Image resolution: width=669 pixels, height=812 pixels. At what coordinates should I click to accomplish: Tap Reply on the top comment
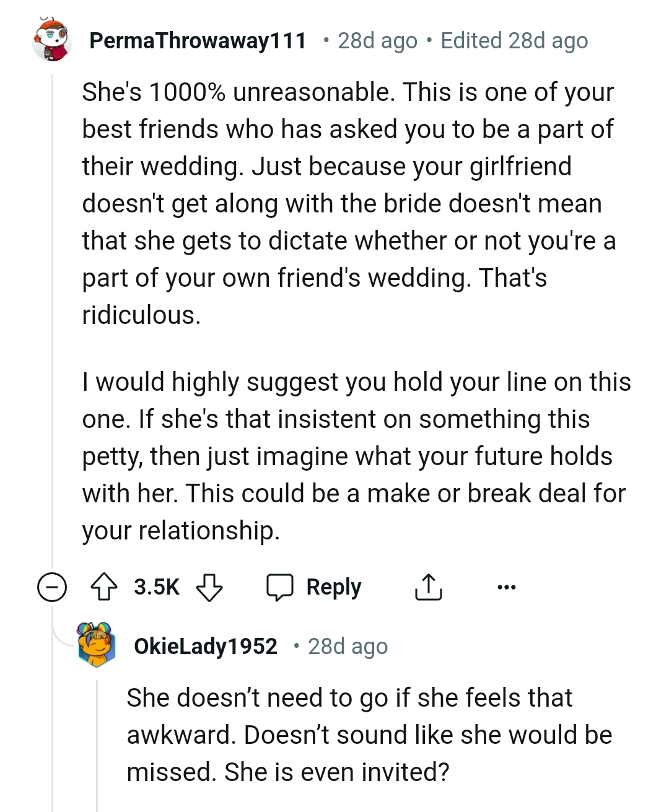point(334,587)
